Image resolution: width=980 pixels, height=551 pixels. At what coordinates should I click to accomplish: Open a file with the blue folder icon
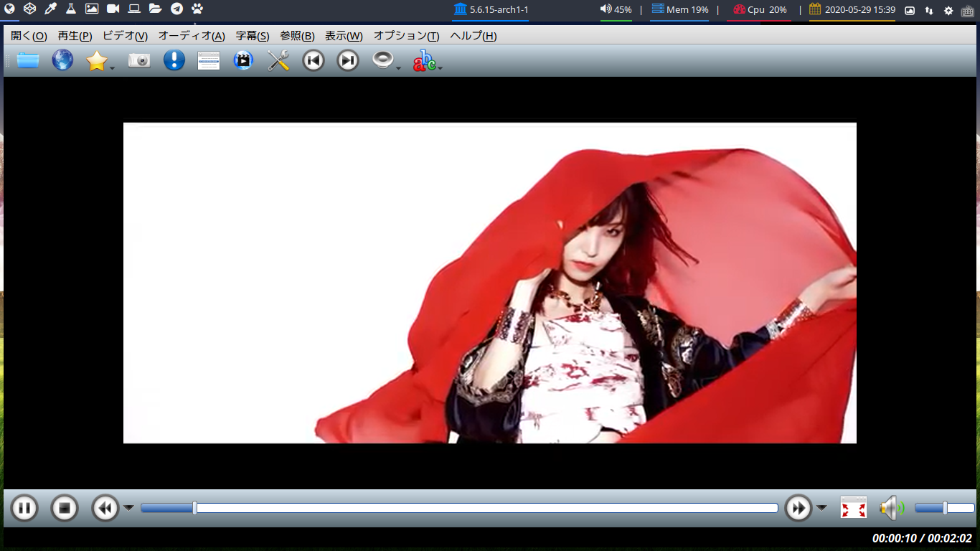28,60
